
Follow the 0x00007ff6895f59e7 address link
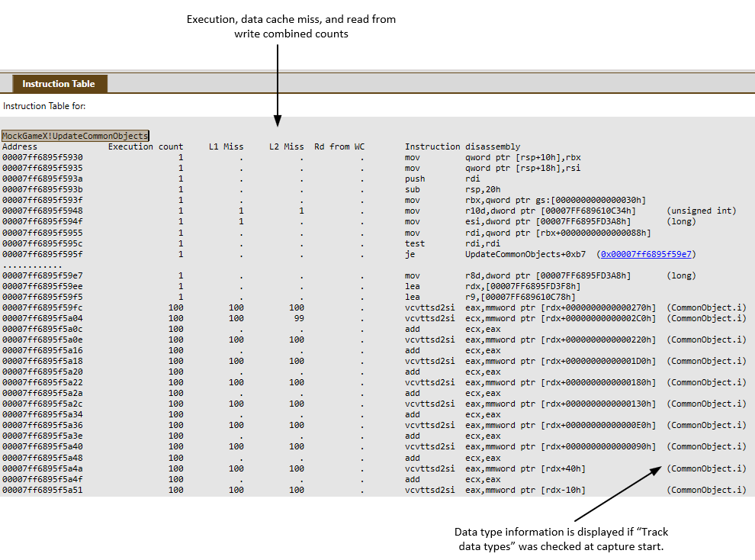point(646,254)
